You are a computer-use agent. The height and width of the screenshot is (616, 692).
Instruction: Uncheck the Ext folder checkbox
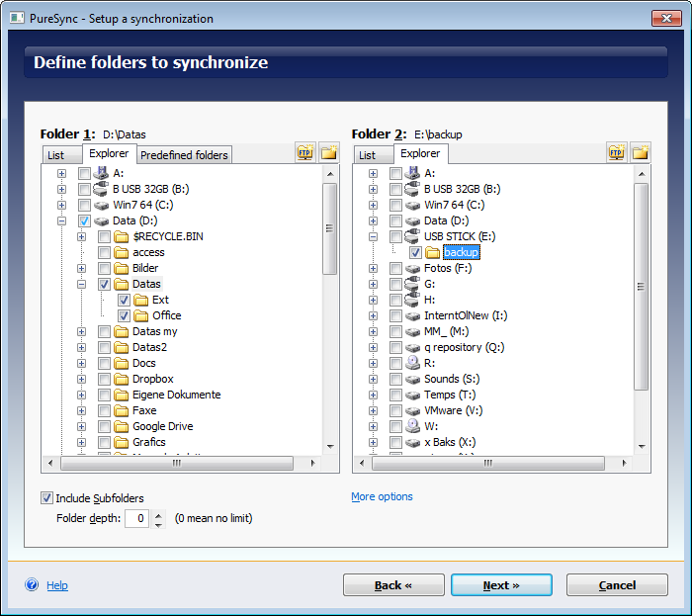point(124,300)
